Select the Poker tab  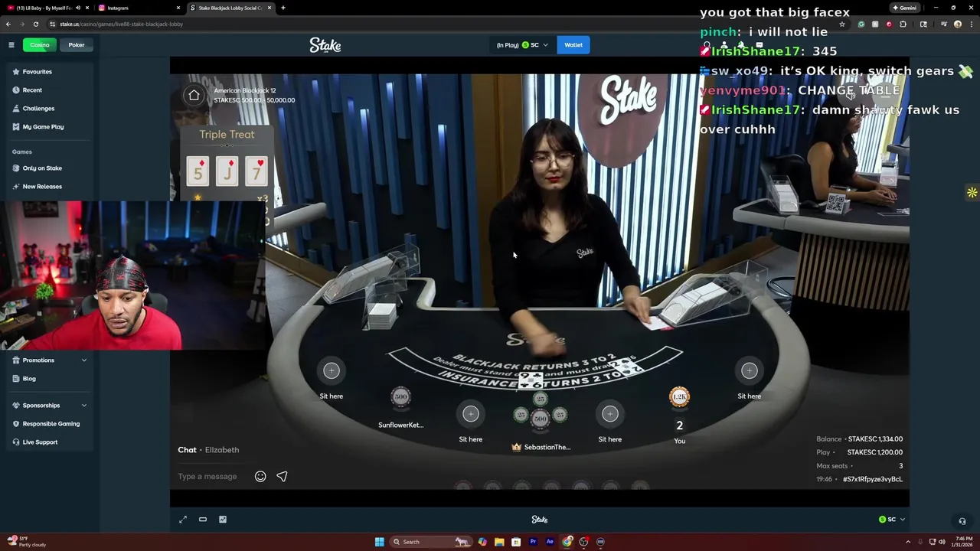[x=77, y=45]
